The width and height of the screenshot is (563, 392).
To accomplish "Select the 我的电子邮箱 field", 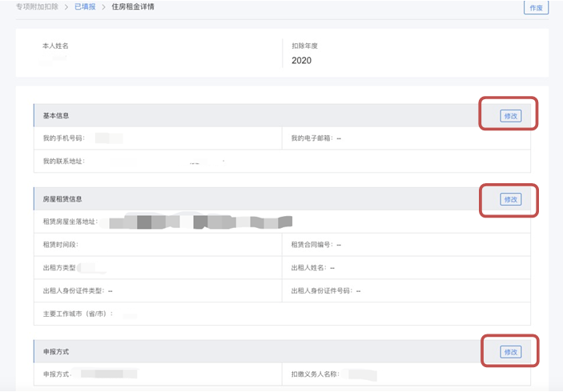I will pos(316,138).
